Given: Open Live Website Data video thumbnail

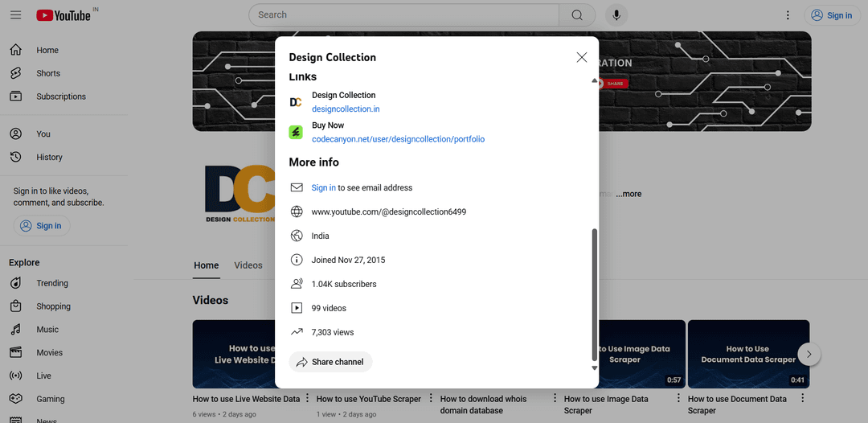Looking at the screenshot, I should (x=234, y=354).
